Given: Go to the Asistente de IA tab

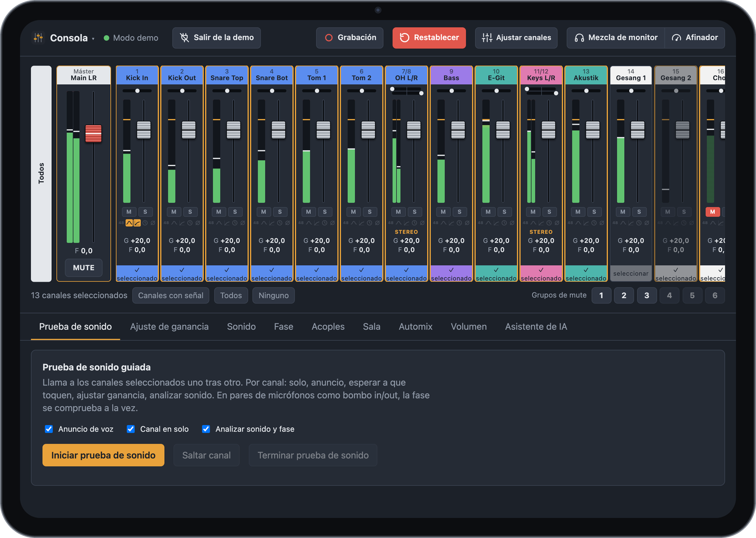Looking at the screenshot, I should click(536, 327).
